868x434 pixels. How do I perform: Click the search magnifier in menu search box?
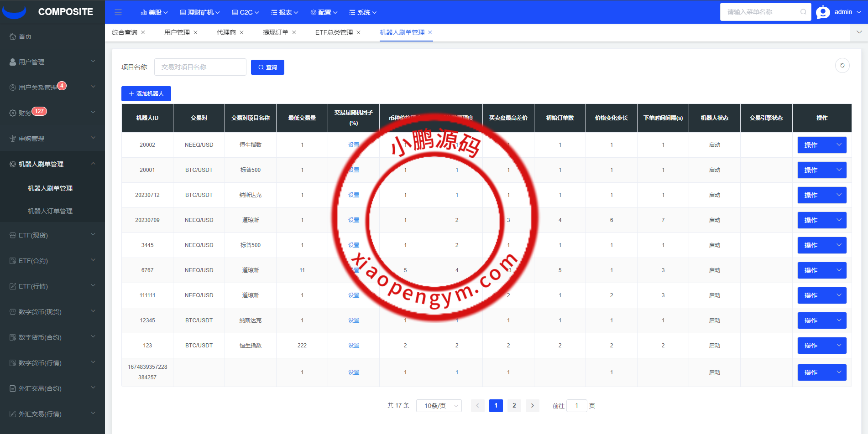click(803, 12)
